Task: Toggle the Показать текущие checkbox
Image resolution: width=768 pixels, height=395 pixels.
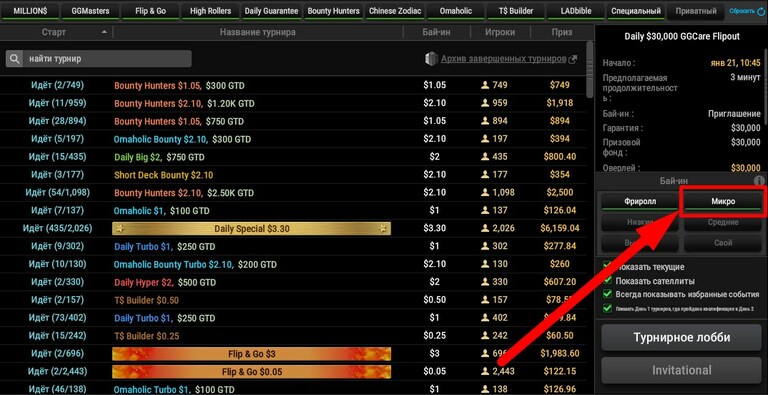Action: (x=608, y=267)
